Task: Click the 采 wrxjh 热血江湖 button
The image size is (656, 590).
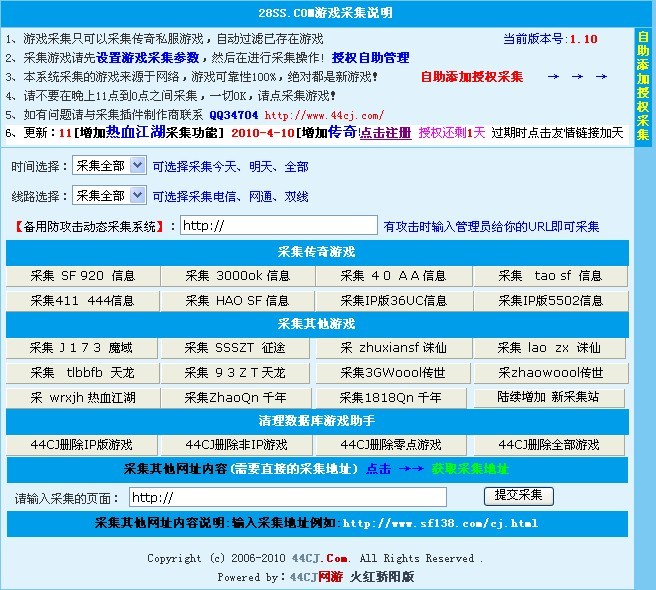Action: (82, 397)
